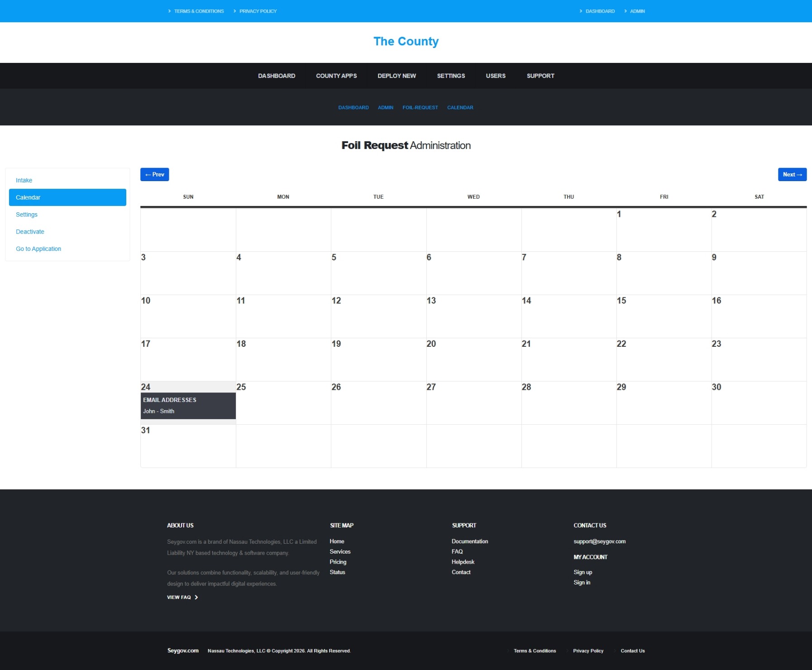Image resolution: width=812 pixels, height=670 pixels.
Task: Open the Support navigation item
Action: coord(540,76)
